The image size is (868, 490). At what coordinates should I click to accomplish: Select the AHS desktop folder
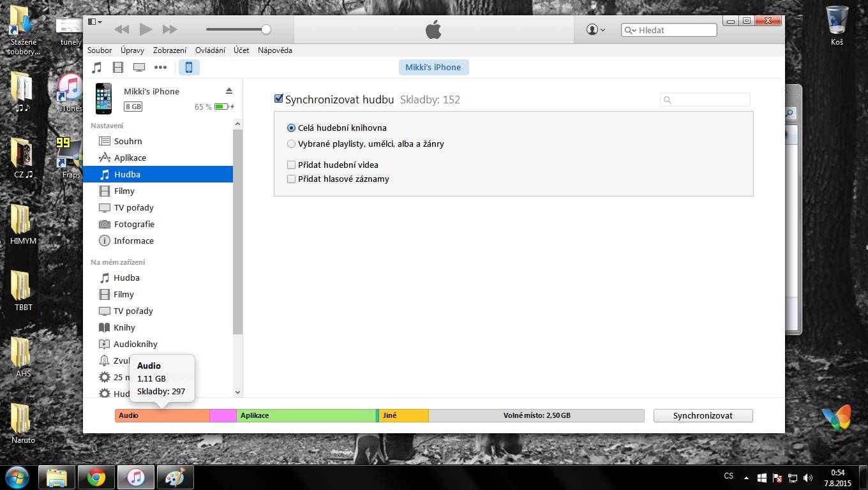coord(23,357)
